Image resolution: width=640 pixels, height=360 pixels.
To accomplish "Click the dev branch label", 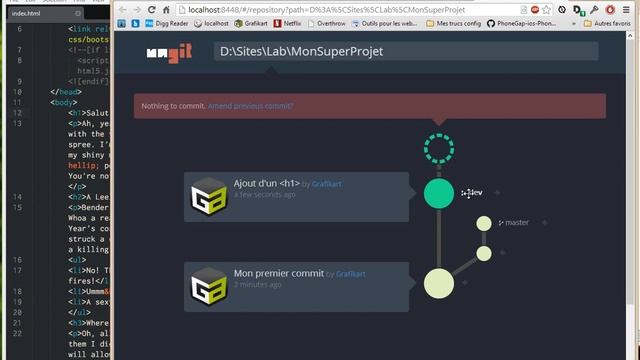I will 472,193.
